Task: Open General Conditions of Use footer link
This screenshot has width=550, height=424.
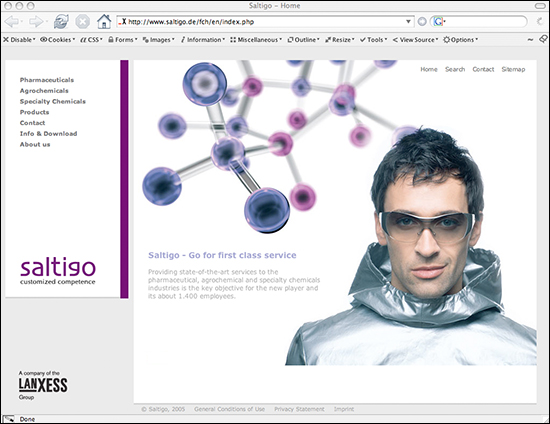Action: click(x=229, y=409)
